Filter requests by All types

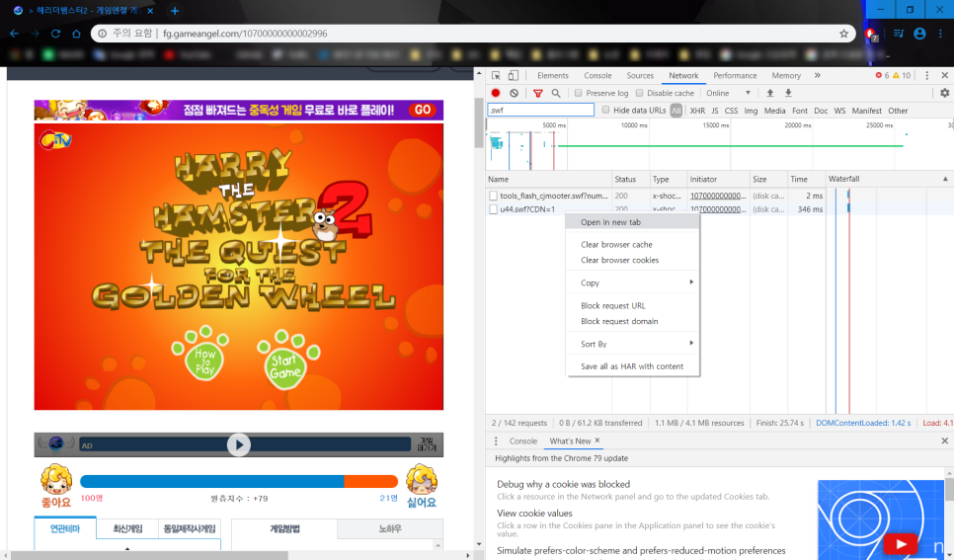point(676,111)
